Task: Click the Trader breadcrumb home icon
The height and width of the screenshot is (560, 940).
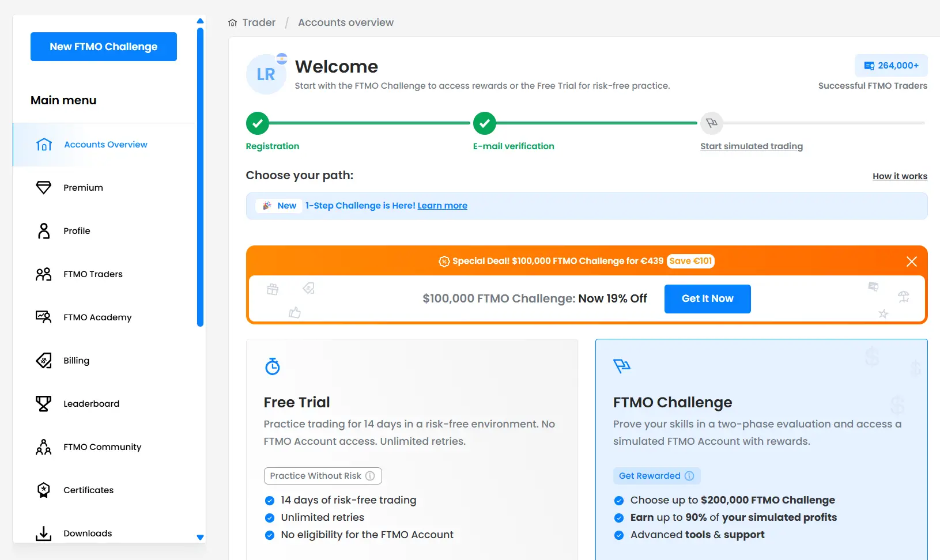Action: (233, 23)
